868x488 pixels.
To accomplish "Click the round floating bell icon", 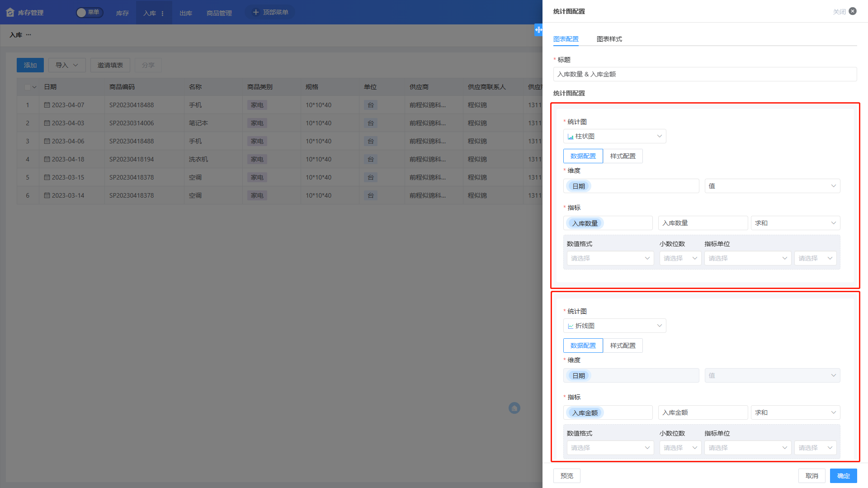I will point(514,408).
